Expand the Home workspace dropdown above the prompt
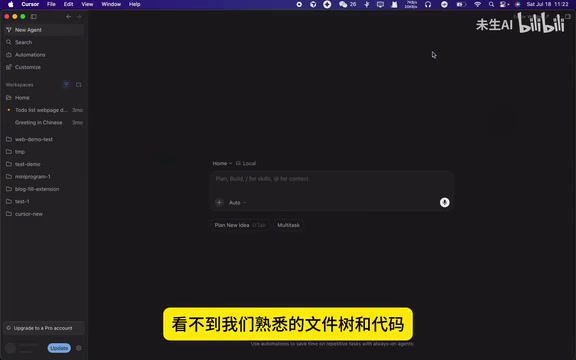Screen dimensions: 576x360 click(222, 163)
